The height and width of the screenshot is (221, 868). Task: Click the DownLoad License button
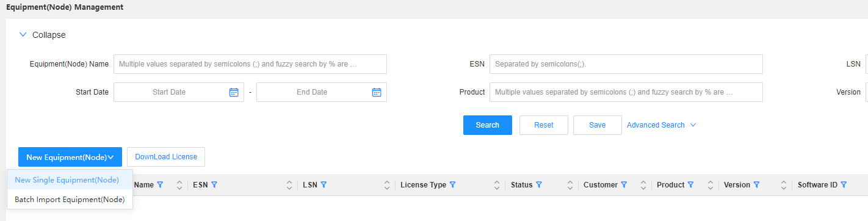(166, 157)
